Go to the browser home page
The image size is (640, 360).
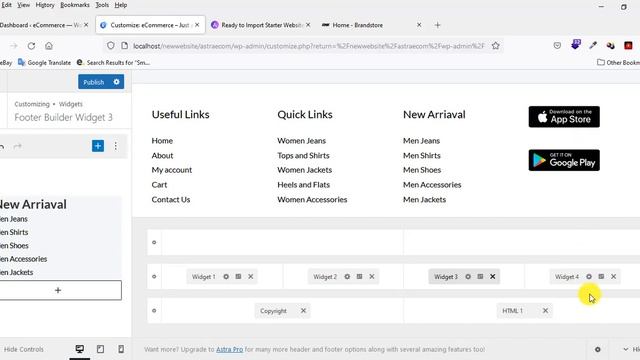tap(49, 46)
